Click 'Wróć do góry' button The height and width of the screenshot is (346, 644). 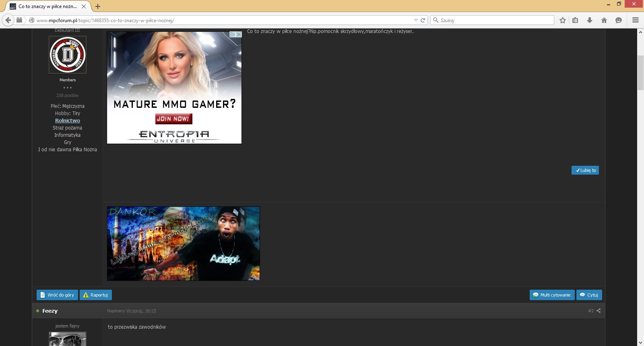tap(57, 295)
